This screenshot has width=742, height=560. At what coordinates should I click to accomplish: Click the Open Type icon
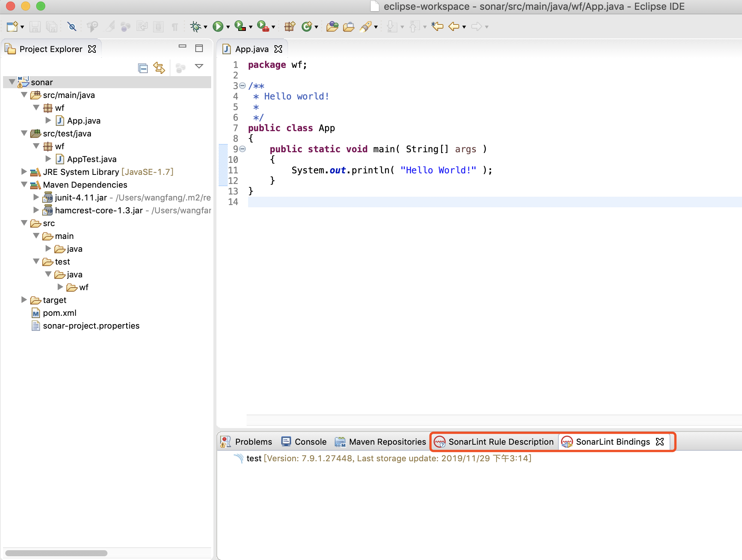click(332, 26)
